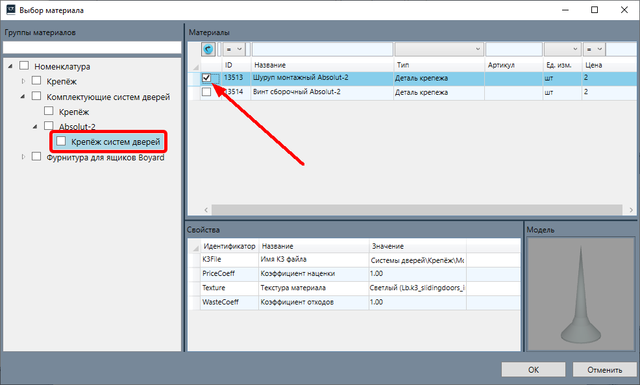This screenshot has height=385, width=640.
Task: Maximize the Выбор материала window
Action: (595, 10)
